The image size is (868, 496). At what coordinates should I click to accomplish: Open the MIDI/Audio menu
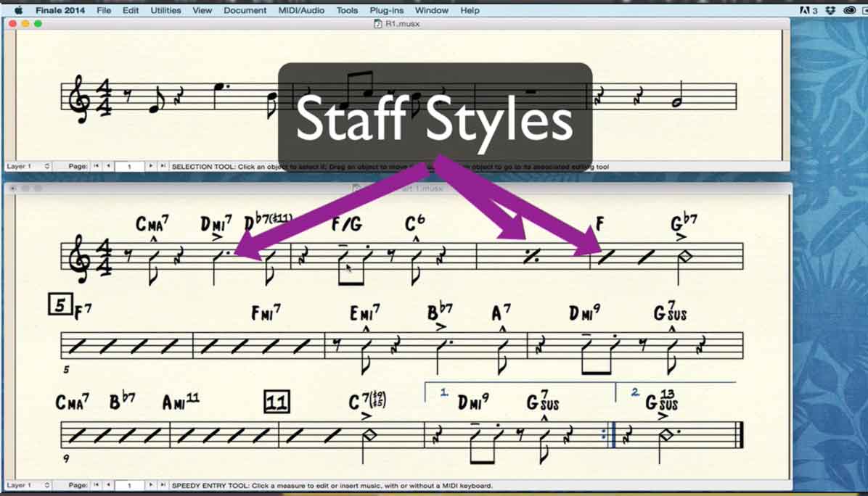[301, 10]
